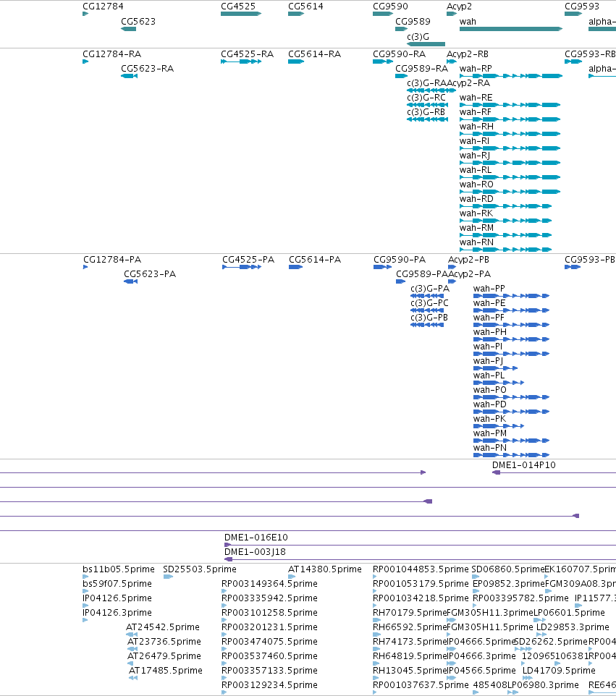Click the CG4525-PA protein glyph
The height and width of the screenshot is (696, 616).
(x=242, y=267)
